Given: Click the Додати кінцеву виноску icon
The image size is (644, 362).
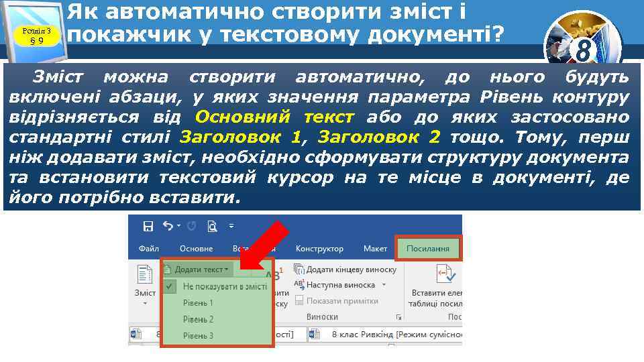Looking at the screenshot, I should pos(299,269).
